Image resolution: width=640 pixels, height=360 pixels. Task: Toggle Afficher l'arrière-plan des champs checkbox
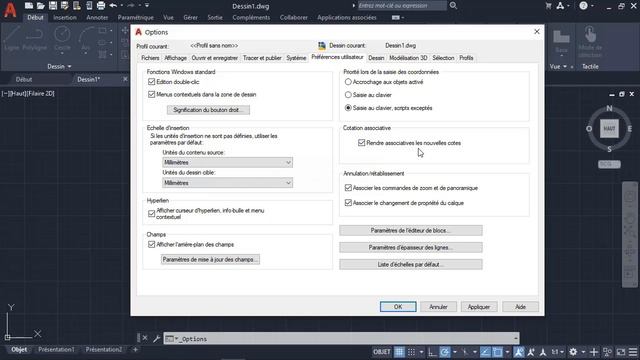tap(151, 244)
